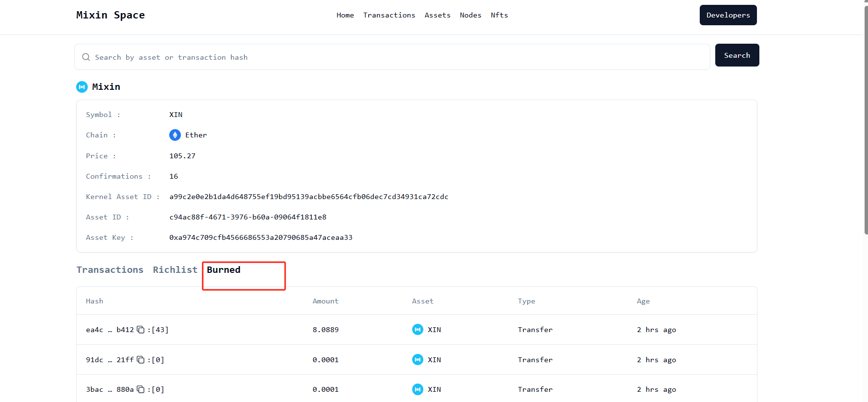Screen dimensions: 868x402
Task: Open Transactions in the top navigation
Action: point(389,15)
